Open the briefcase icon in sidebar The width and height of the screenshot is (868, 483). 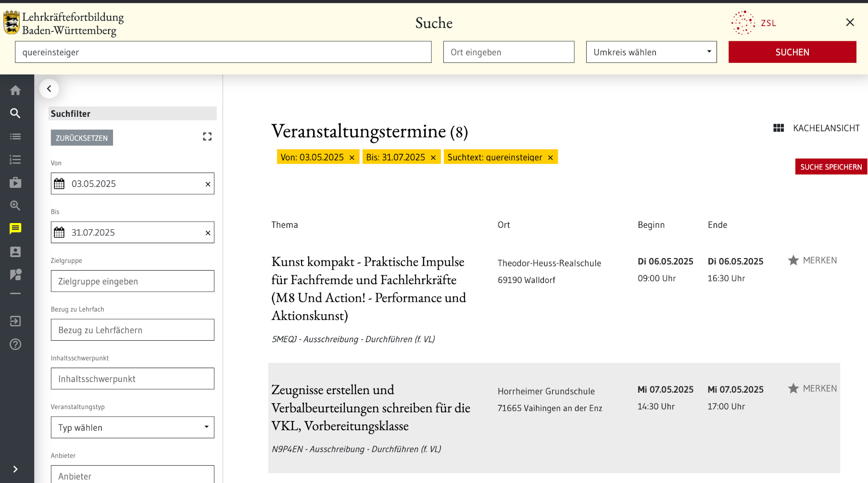coord(15,183)
